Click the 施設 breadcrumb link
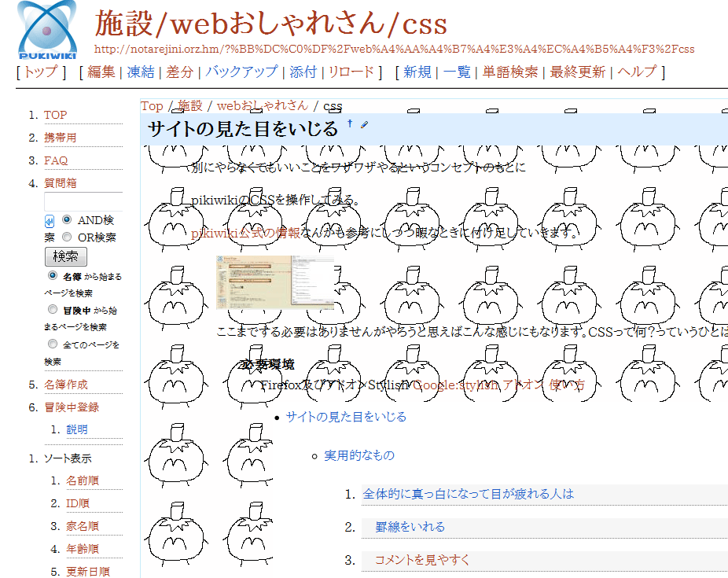This screenshot has height=578, width=728. [189, 105]
